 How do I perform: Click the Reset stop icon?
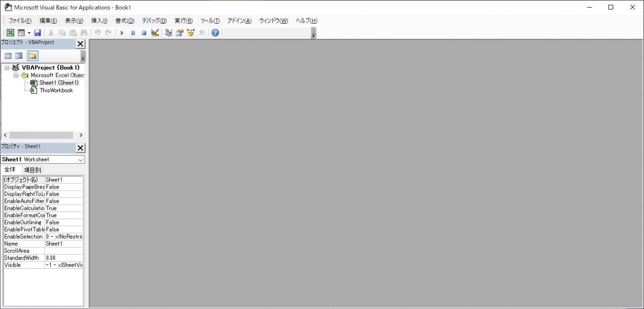144,33
